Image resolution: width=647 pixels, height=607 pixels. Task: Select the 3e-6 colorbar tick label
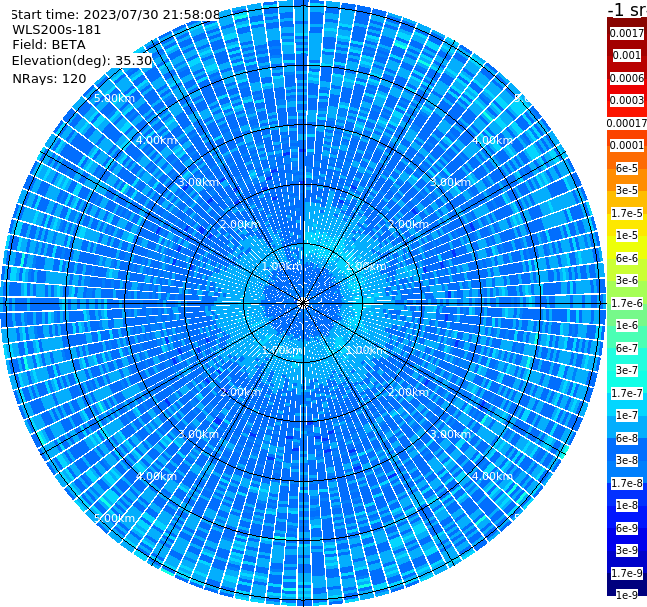[x=627, y=280]
